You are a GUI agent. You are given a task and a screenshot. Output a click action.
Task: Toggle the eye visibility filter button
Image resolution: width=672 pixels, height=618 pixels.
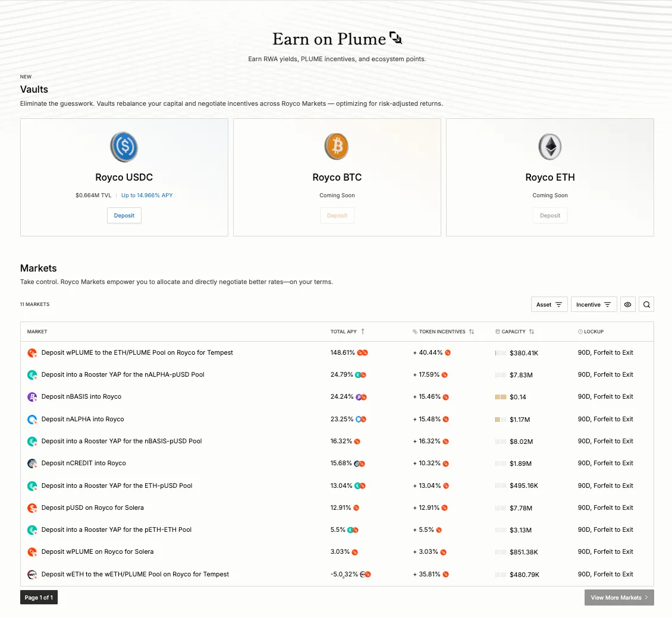627,304
